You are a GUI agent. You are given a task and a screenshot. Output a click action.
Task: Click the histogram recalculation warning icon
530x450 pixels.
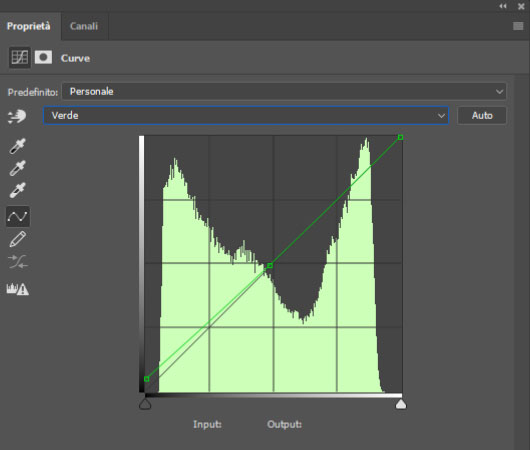click(18, 289)
